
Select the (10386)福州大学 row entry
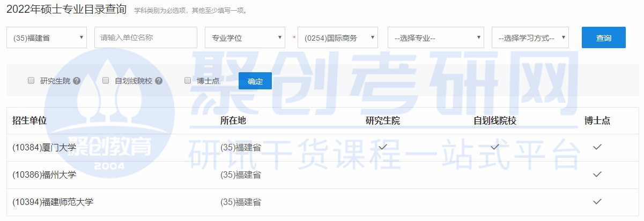pyautogui.click(x=44, y=175)
